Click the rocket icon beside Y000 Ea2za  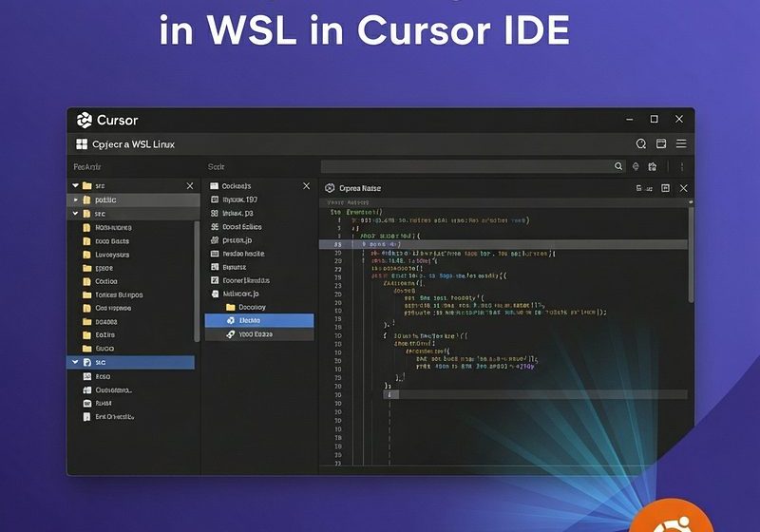coord(231,333)
